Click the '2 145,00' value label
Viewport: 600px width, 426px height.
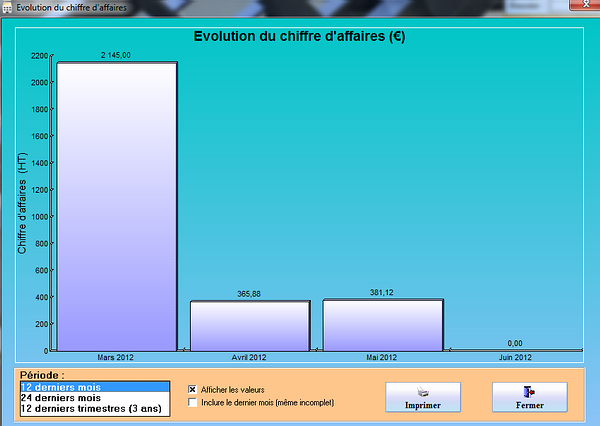pyautogui.click(x=116, y=55)
